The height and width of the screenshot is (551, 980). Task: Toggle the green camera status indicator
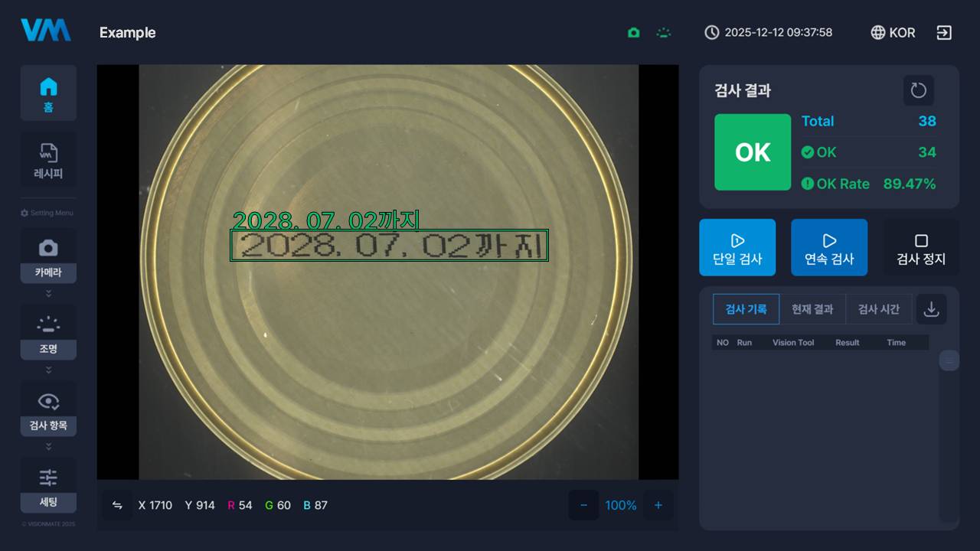click(633, 33)
